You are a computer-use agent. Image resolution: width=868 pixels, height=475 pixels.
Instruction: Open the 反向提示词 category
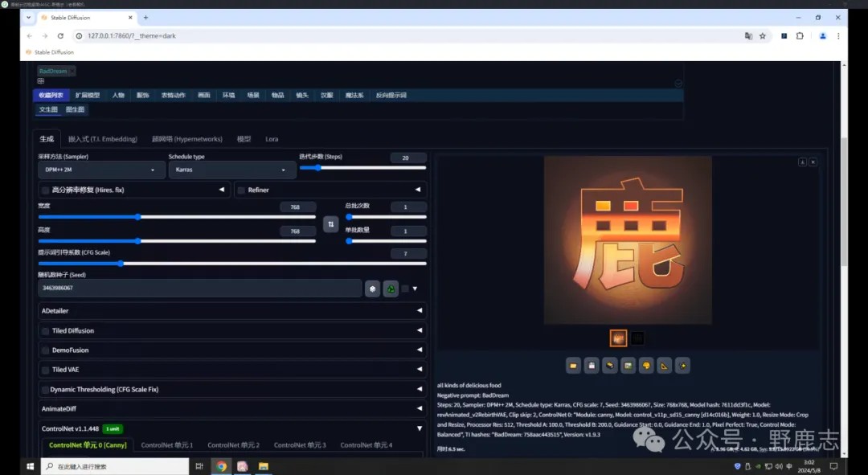click(x=391, y=95)
